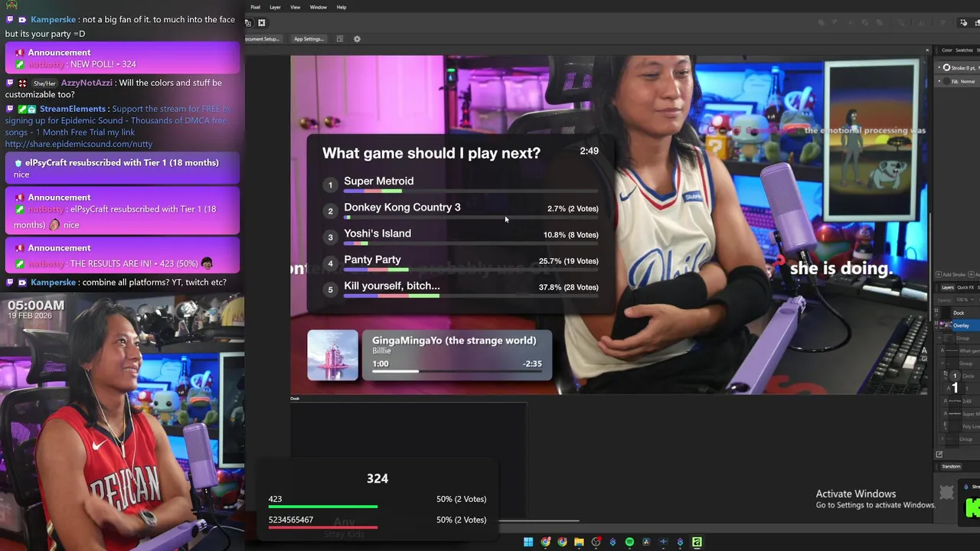
Task: Click the poll title What game should I play next?
Action: (431, 153)
